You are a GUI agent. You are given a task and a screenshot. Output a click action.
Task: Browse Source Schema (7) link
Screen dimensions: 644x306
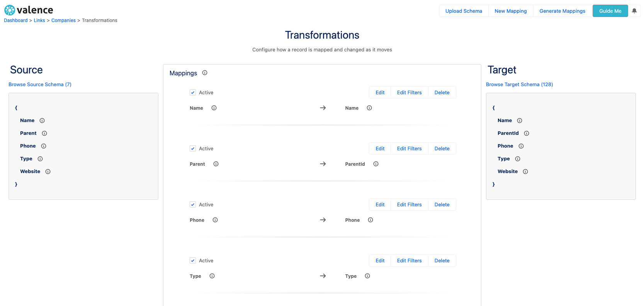pyautogui.click(x=40, y=84)
